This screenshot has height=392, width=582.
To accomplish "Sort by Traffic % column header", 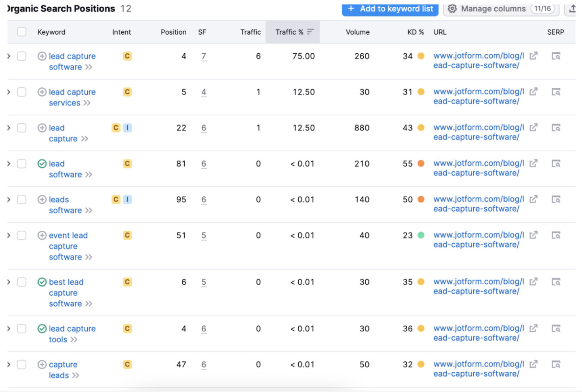I will point(293,32).
